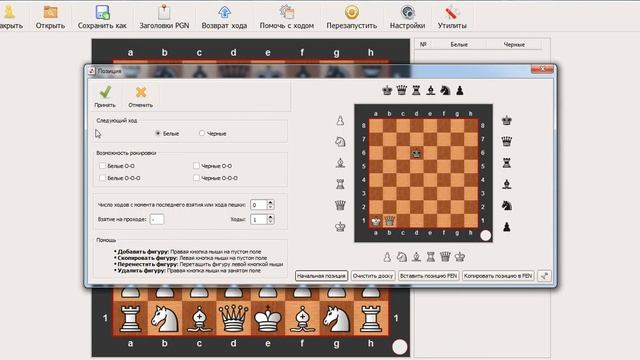Click white queen on d1 of main board
Screen dimensions: 640x360
[233, 318]
